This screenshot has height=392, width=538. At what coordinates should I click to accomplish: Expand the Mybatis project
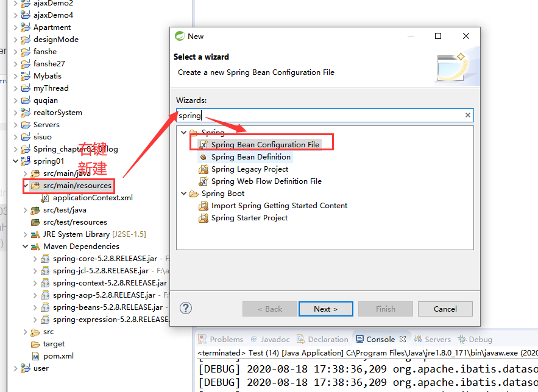[15, 76]
